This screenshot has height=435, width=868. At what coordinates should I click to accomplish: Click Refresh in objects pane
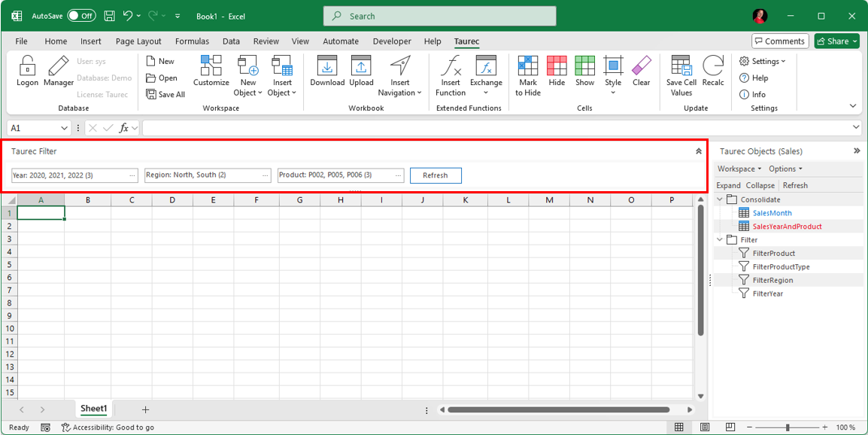(795, 185)
